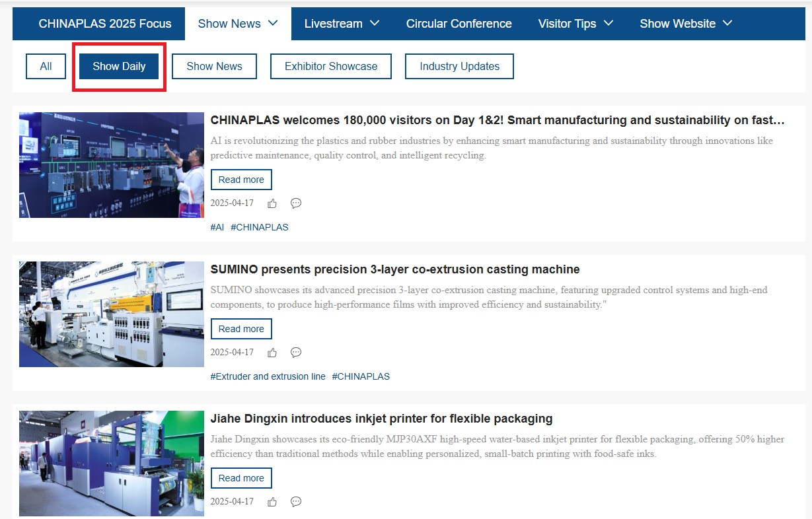The image size is (812, 519).
Task: Like the CHINAPLAS 180,000 visitors article
Action: tap(272, 203)
